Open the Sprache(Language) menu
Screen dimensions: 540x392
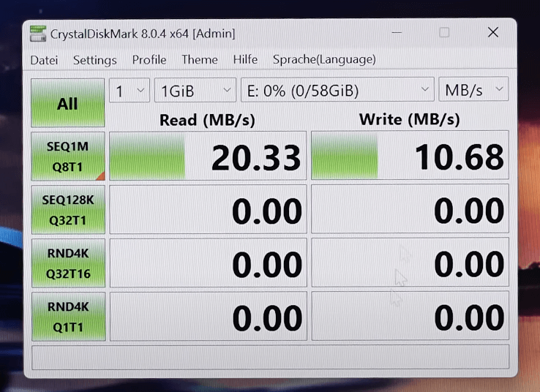324,60
